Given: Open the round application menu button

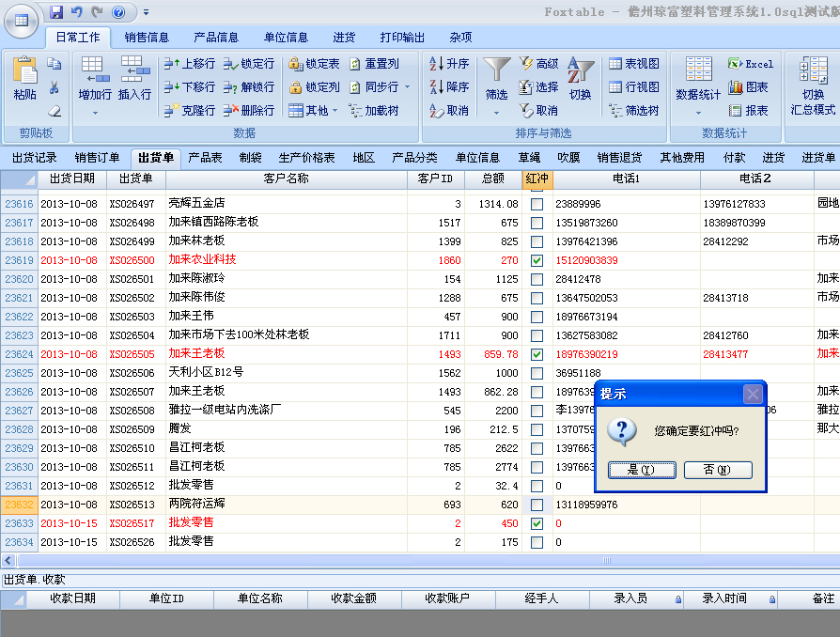Looking at the screenshot, I should point(22,21).
